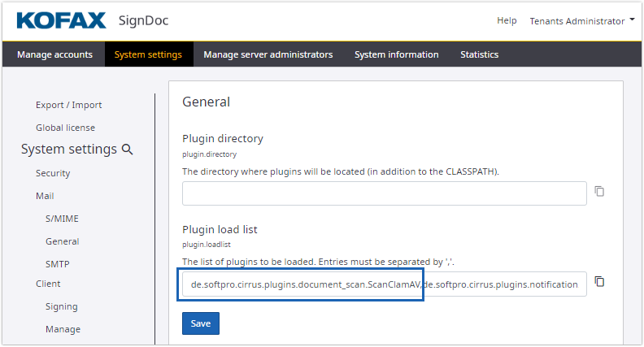Copy the Plugin load list value
The height and width of the screenshot is (347, 644).
click(599, 282)
